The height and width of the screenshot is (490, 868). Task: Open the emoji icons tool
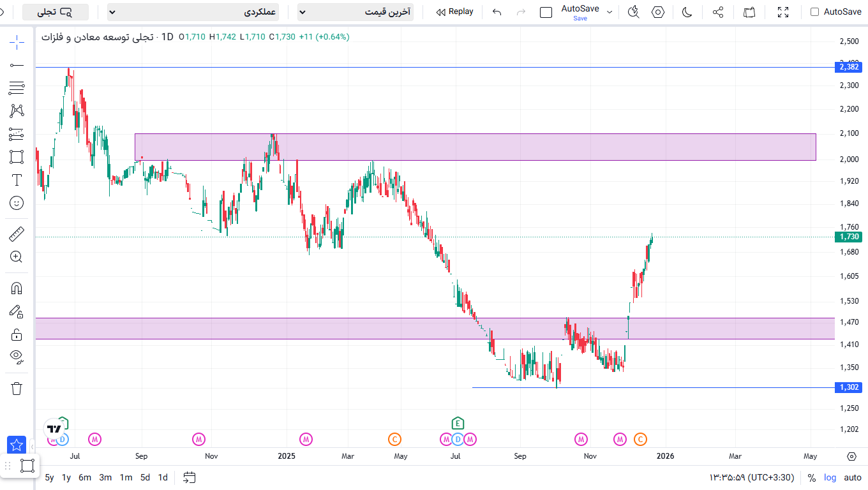click(17, 203)
